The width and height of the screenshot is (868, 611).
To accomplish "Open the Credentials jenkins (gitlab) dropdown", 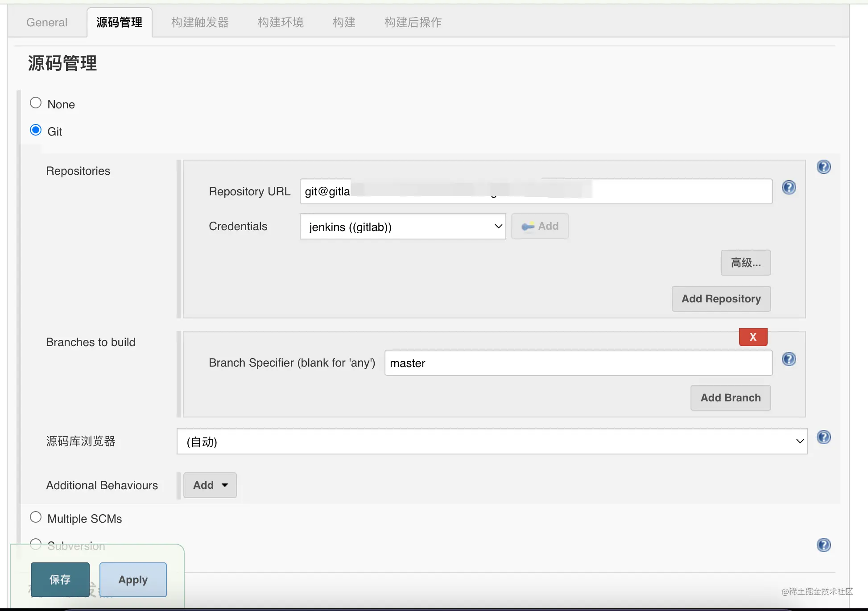I will (402, 227).
